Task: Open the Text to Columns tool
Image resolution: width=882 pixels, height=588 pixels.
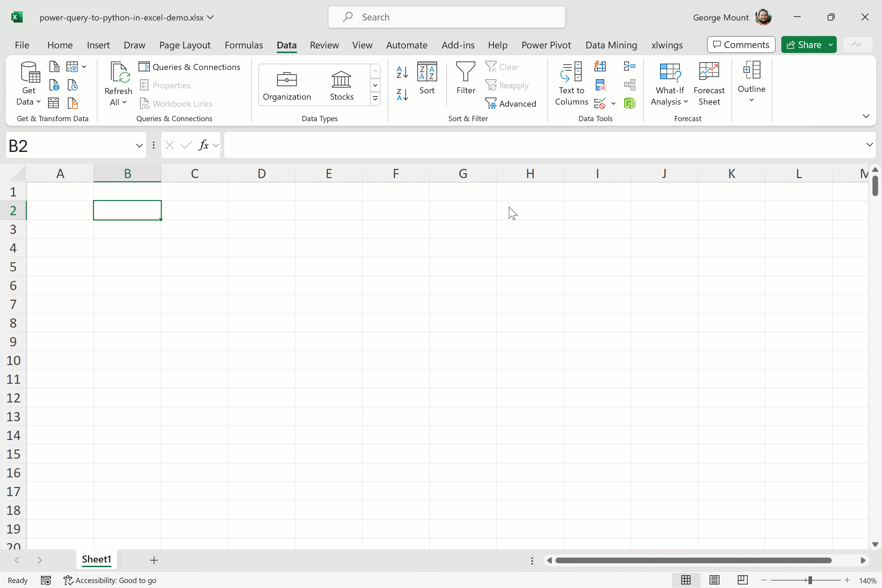Action: (571, 84)
